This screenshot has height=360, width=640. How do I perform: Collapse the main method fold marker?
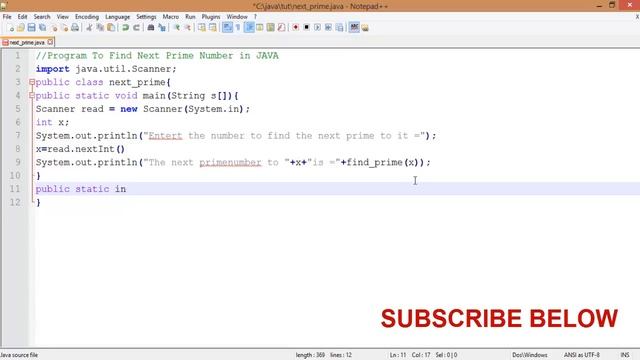click(32, 96)
